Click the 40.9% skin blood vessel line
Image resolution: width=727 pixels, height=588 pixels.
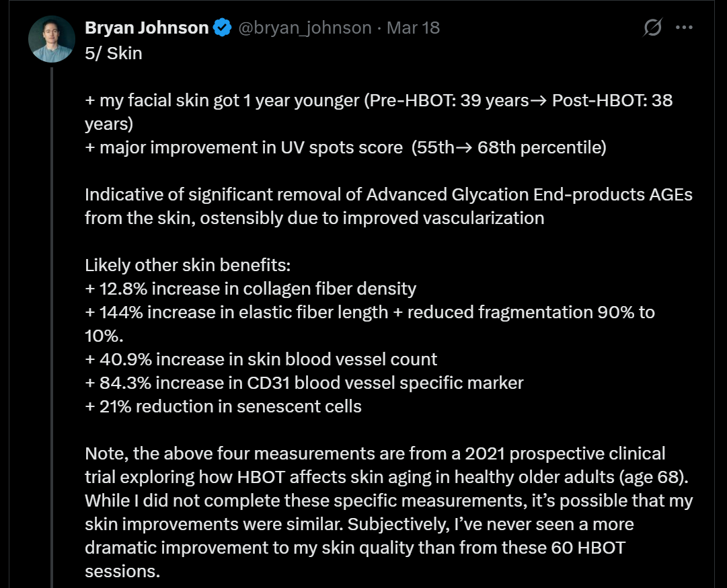tap(261, 359)
